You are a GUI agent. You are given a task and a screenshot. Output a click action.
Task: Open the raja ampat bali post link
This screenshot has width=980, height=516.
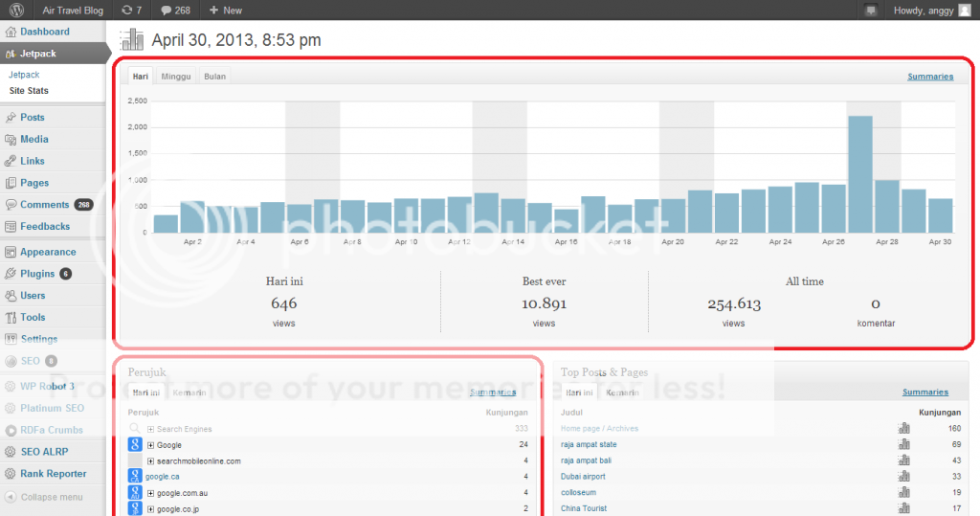(x=586, y=460)
